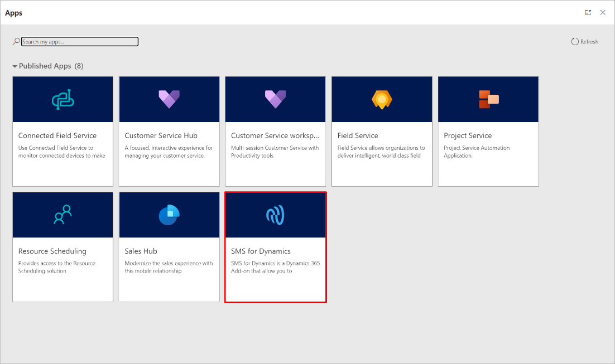Focus the Search my apps field
The height and width of the screenshot is (364, 615).
point(80,42)
